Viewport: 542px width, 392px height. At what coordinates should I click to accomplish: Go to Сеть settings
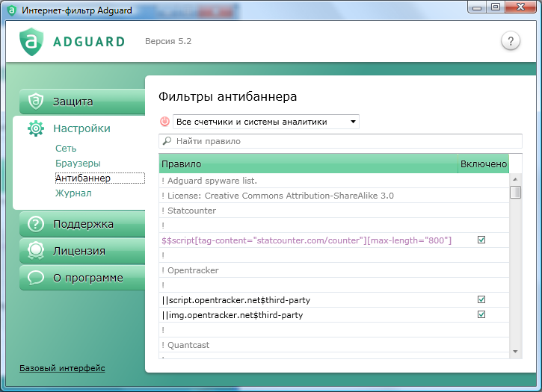(66, 148)
